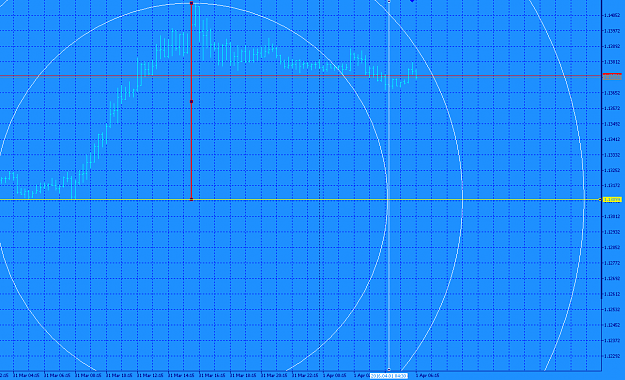Click the bottom anchor of the white vertical line
The height and width of the screenshot is (380, 625).
click(x=389, y=370)
